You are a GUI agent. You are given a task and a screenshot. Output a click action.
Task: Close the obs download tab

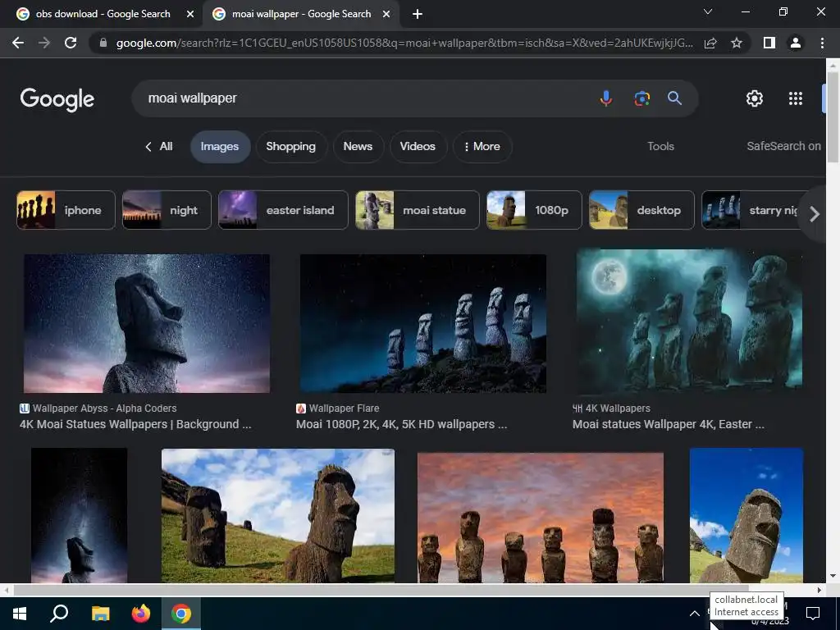190,15
